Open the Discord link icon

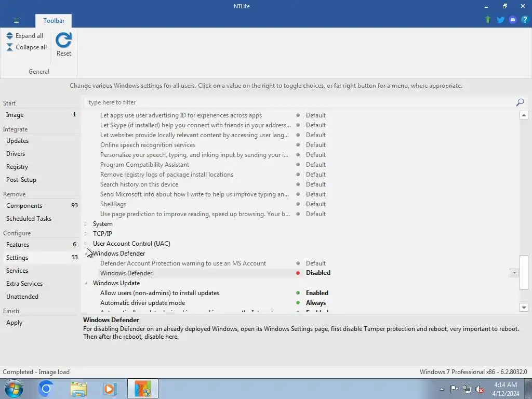tap(513, 20)
